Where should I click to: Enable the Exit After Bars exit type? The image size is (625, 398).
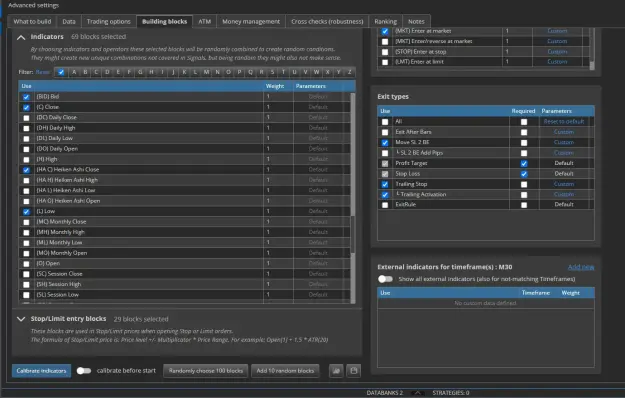(x=385, y=132)
